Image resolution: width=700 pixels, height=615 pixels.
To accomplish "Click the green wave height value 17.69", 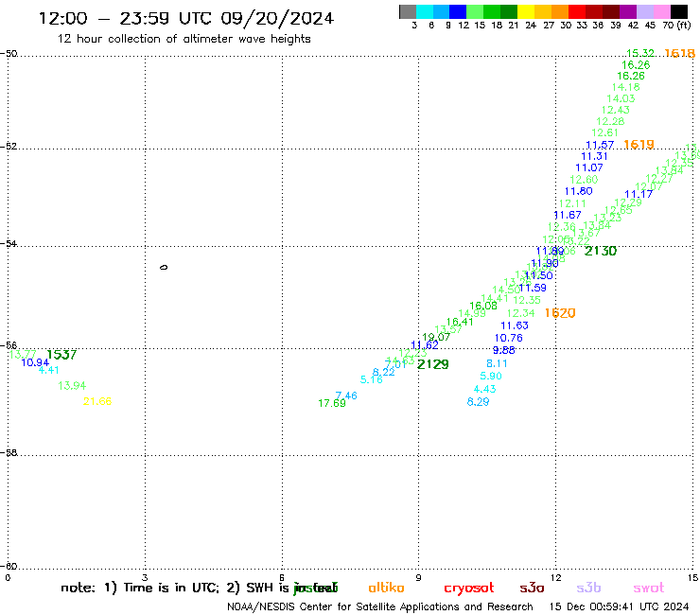I will click(x=332, y=404).
